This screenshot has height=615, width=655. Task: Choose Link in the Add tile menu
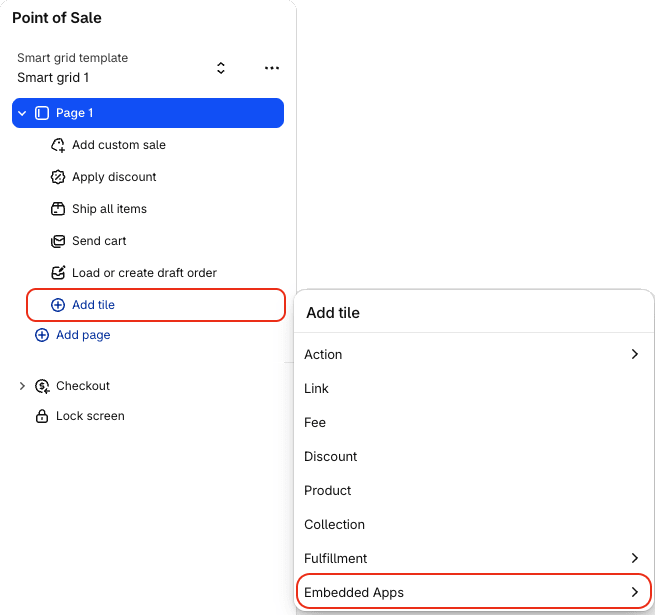(474, 389)
